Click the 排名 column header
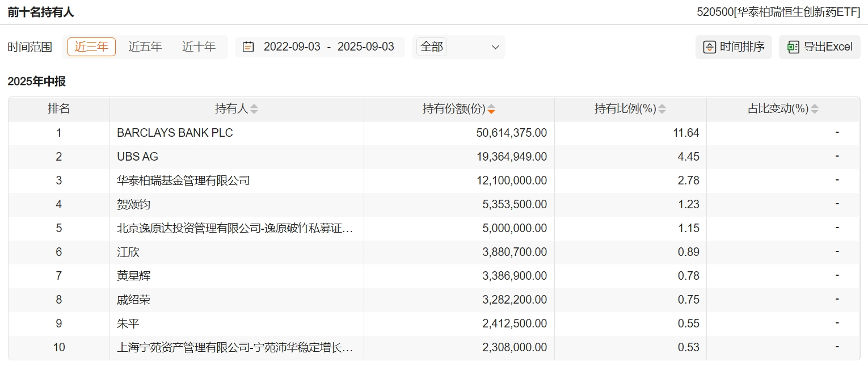The width and height of the screenshot is (868, 366). click(x=59, y=109)
